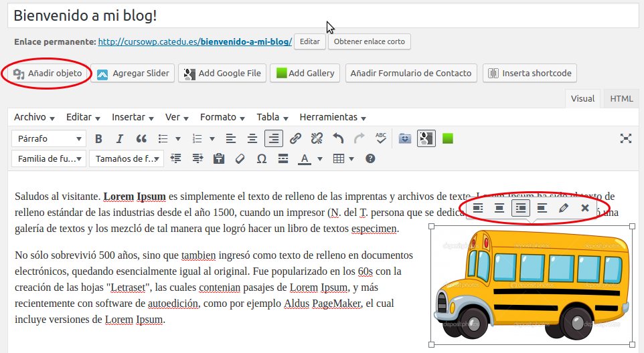Remove link with unlink icon
The width and height of the screenshot is (644, 353).
tap(317, 138)
